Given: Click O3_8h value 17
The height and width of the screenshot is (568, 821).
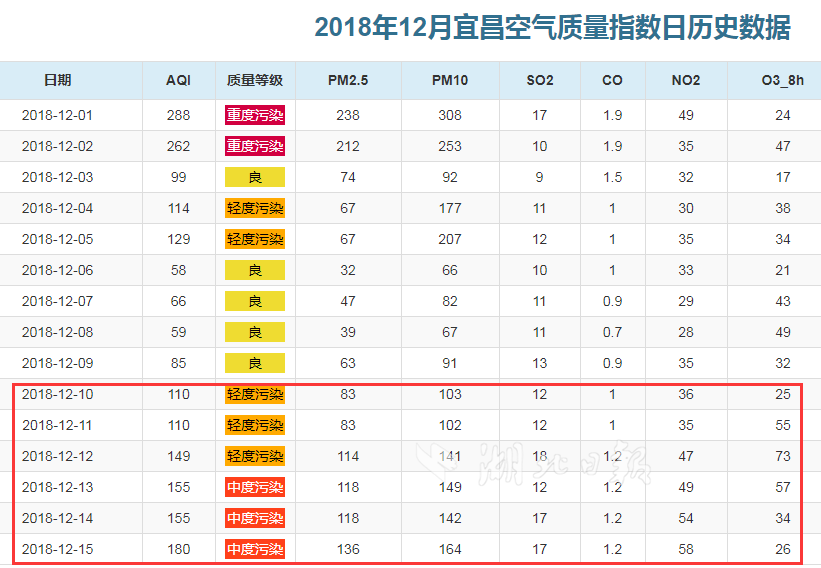Looking at the screenshot, I should click(x=783, y=177).
